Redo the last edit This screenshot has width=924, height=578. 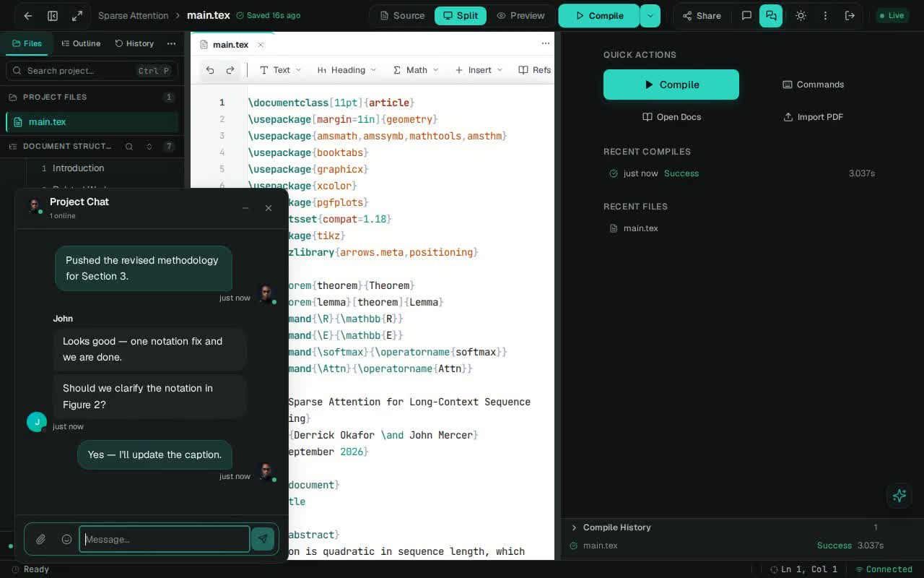230,70
